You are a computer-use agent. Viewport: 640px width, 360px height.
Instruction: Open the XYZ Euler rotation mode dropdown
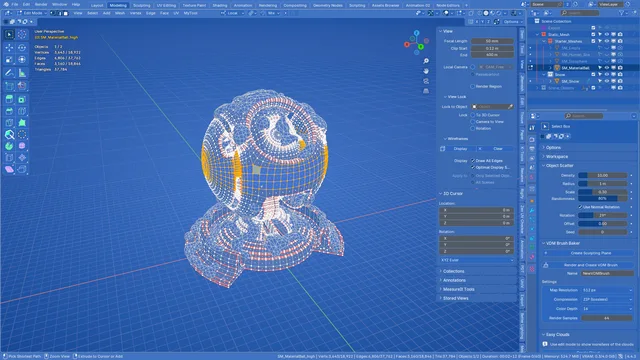pos(476,260)
